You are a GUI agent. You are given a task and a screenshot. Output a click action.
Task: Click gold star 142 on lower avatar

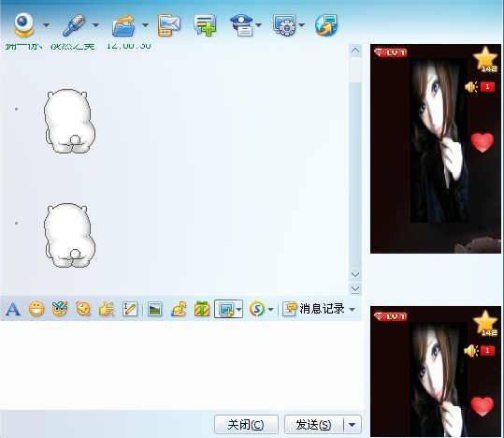tap(485, 323)
